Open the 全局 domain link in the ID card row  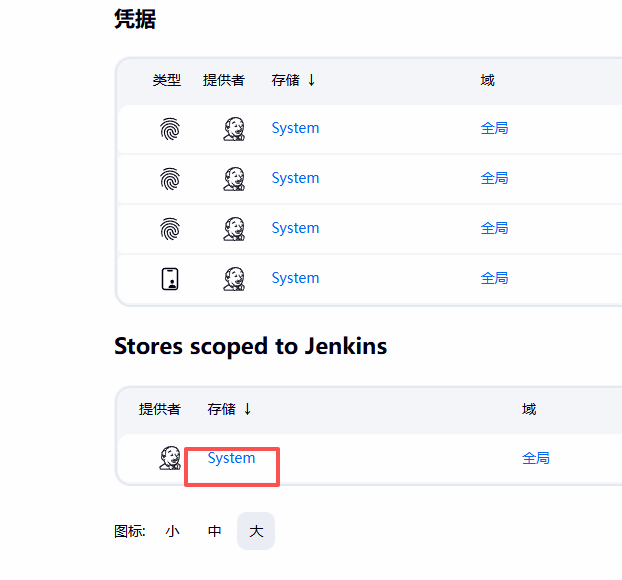tap(494, 278)
